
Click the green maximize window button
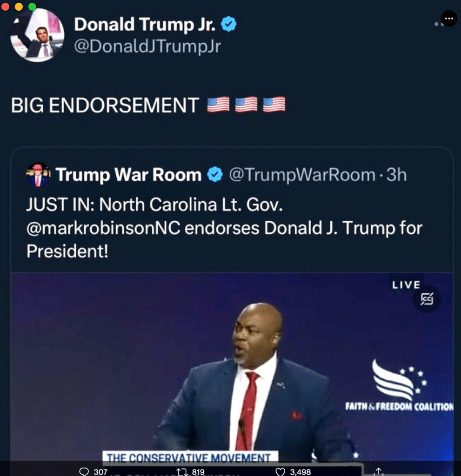(x=32, y=7)
